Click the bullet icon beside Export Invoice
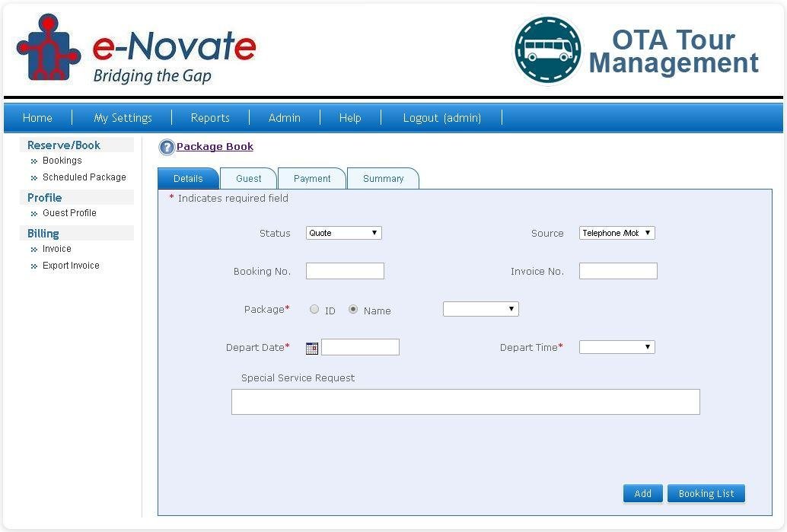Viewport: 787px width, 532px height. (x=33, y=266)
